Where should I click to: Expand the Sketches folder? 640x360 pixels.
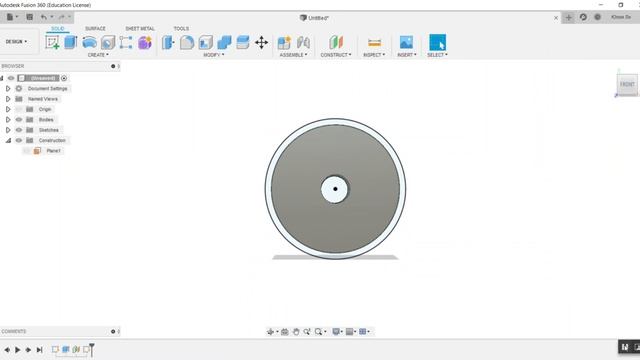coord(8,130)
